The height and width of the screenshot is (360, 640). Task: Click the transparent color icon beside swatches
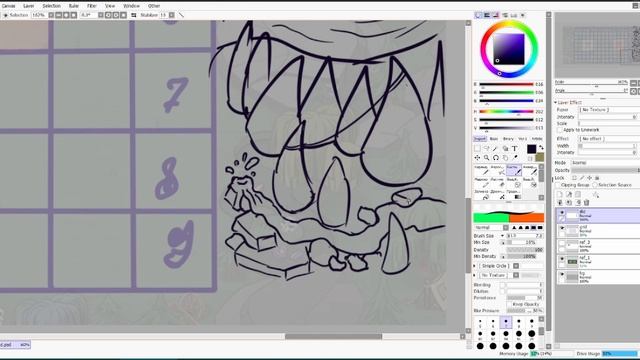[530, 158]
